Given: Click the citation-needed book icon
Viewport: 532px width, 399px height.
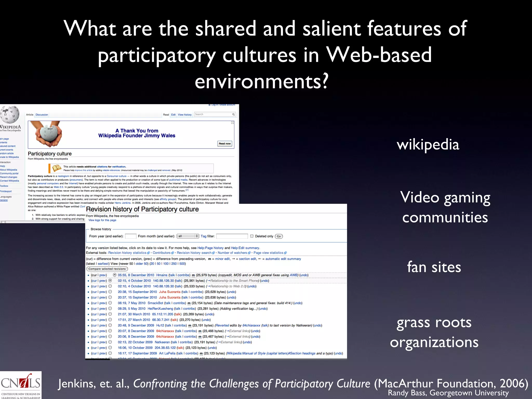Looking at the screenshot, I should pyautogui.click(x=57, y=168).
